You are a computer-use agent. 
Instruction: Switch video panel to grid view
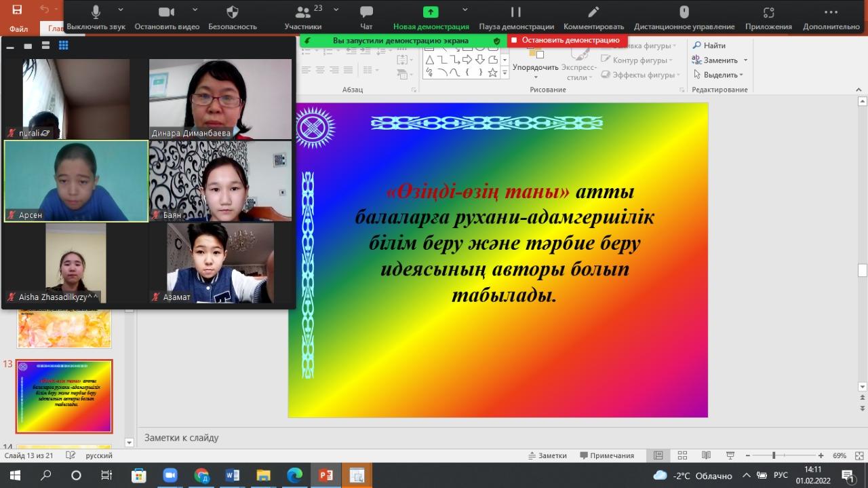tap(64, 45)
